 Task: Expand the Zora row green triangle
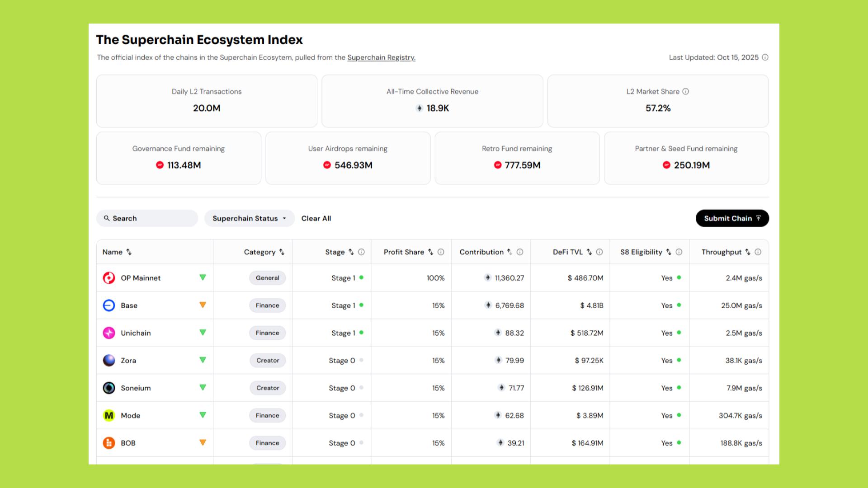pyautogui.click(x=203, y=360)
